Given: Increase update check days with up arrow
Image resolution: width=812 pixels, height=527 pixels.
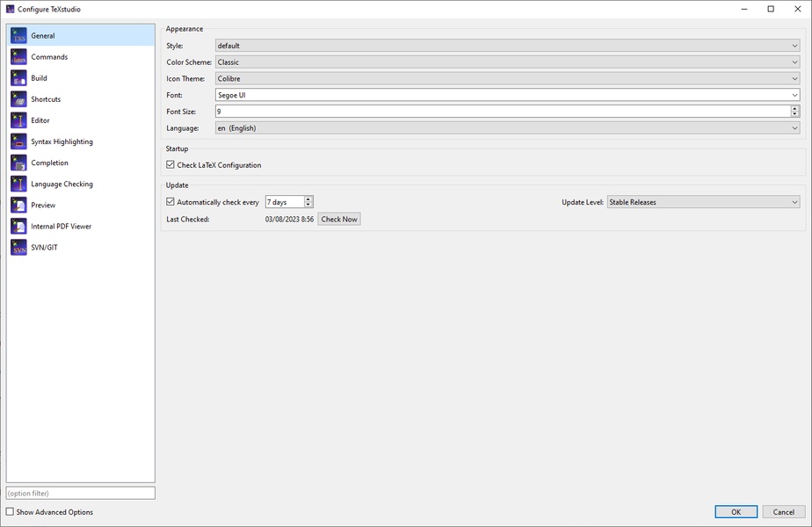Looking at the screenshot, I should point(308,199).
